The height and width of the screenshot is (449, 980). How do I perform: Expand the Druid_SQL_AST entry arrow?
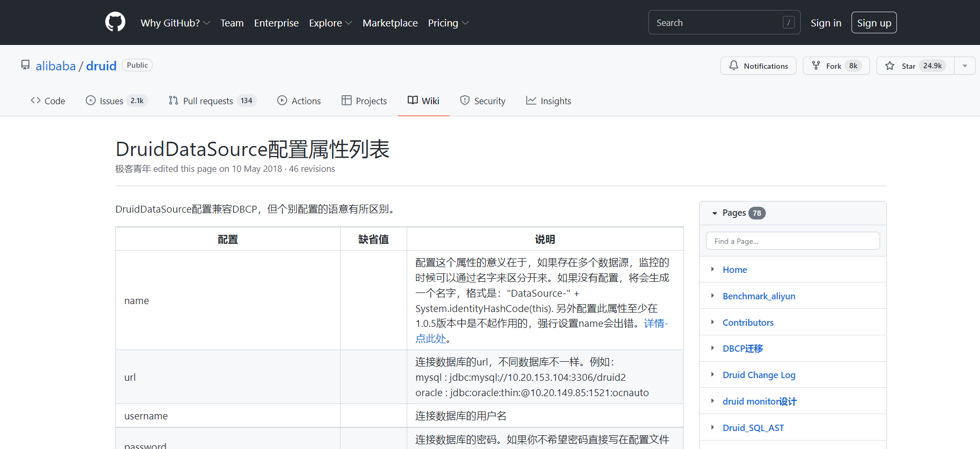click(712, 427)
